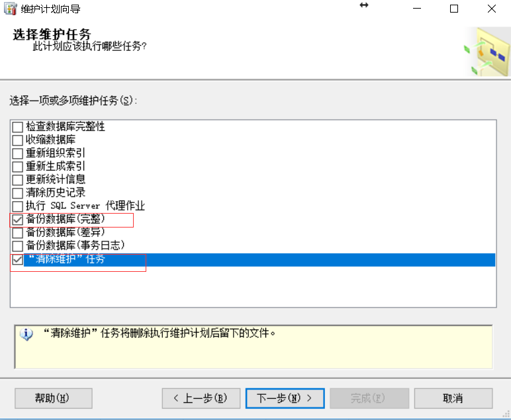Viewport: 511px width, 420px height.
Task: Enable the 重新组织索引 checkbox
Action: 17,153
